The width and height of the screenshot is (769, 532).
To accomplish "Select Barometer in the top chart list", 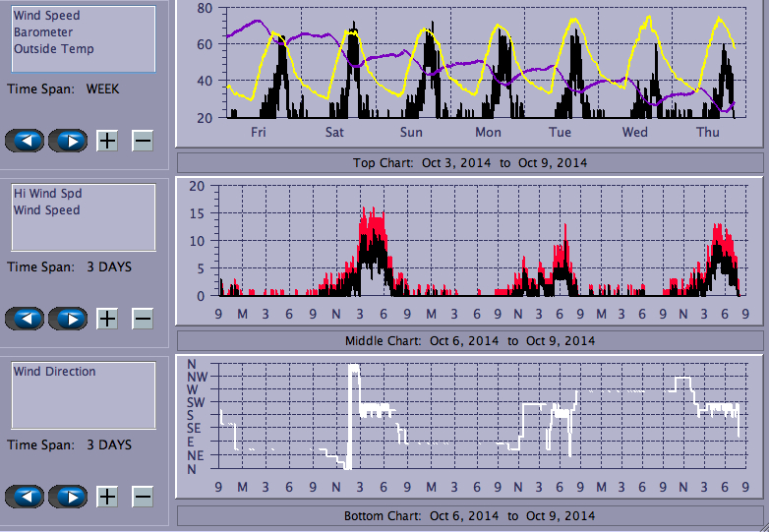I will click(x=43, y=32).
